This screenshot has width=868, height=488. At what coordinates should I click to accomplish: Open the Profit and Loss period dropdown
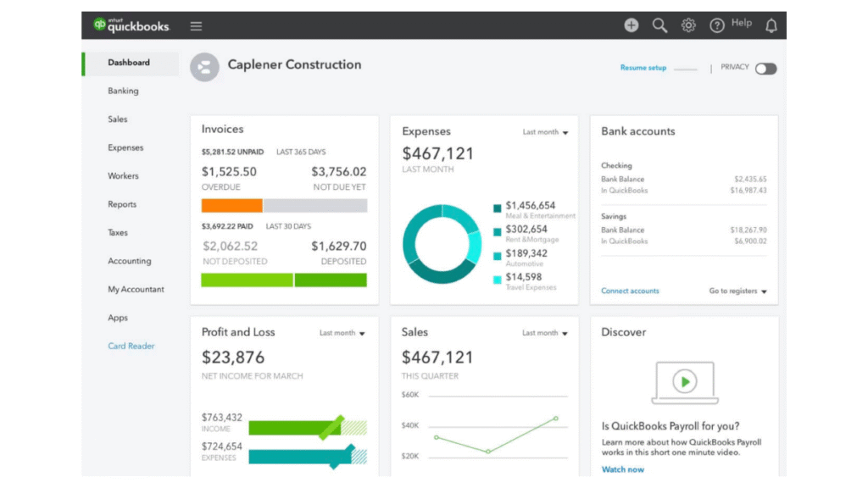click(342, 333)
